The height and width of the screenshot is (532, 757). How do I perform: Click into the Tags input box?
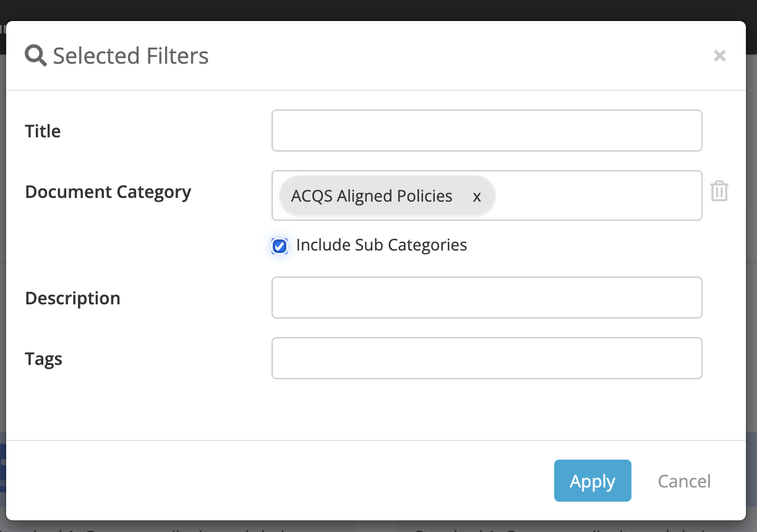pyautogui.click(x=487, y=358)
